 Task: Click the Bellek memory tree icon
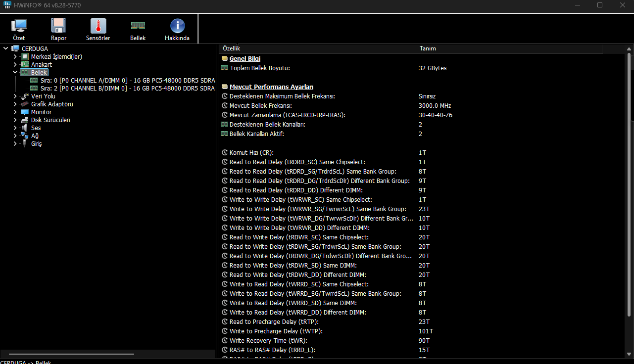[x=25, y=72]
